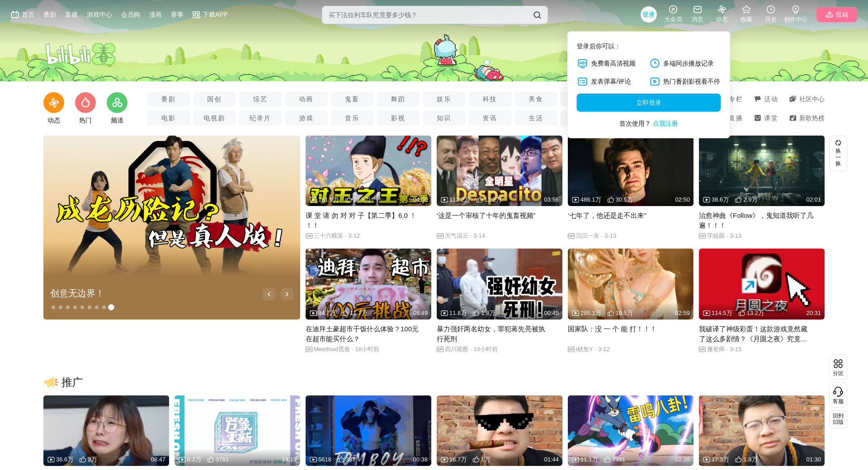Click the orange 动态 circle icon
Image resolution: width=868 pixels, height=470 pixels.
[x=54, y=103]
